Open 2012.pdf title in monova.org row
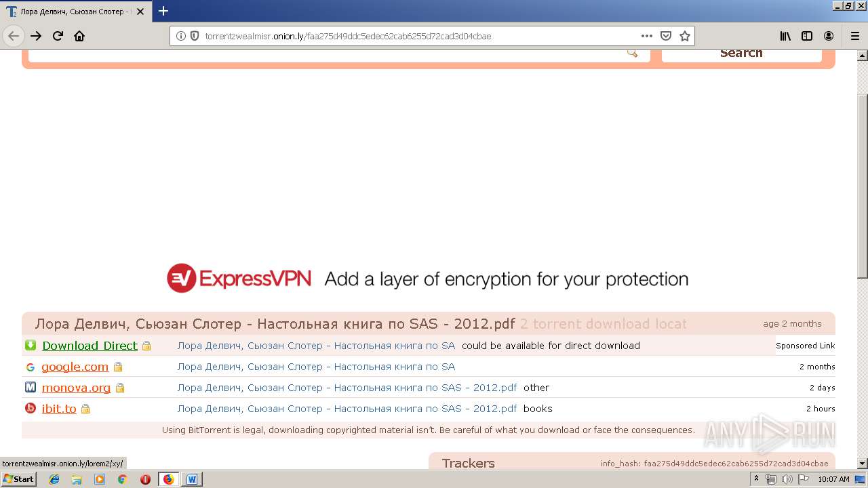Image resolution: width=868 pixels, height=488 pixels. 347,388
